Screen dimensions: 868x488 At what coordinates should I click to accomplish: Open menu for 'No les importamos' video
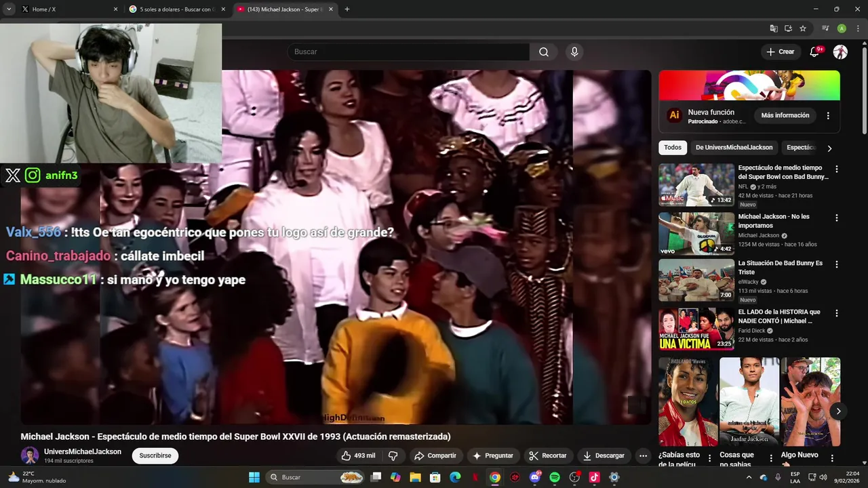[x=836, y=218]
